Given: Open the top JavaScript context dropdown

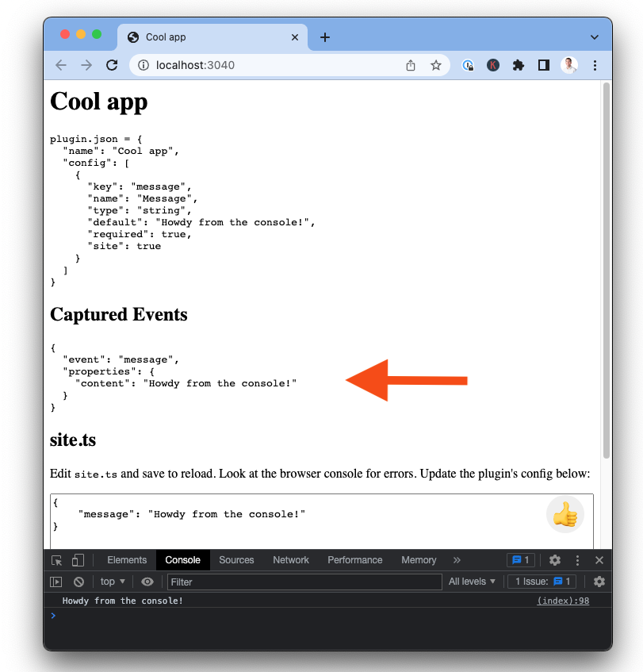Looking at the screenshot, I should click(x=113, y=582).
